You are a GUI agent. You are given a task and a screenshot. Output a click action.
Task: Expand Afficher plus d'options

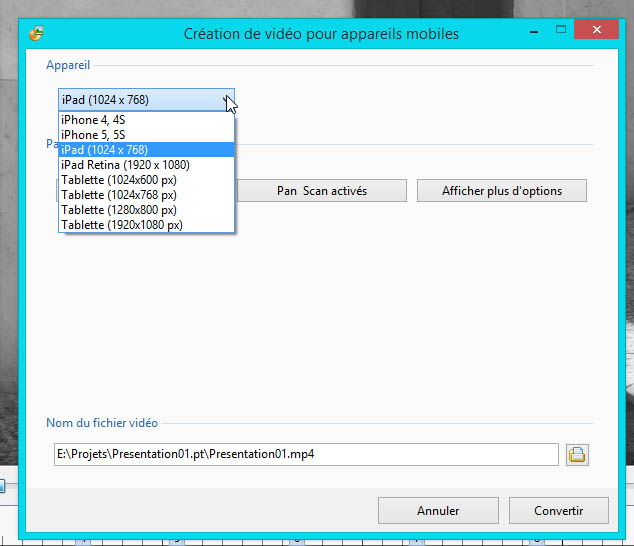[x=502, y=191]
